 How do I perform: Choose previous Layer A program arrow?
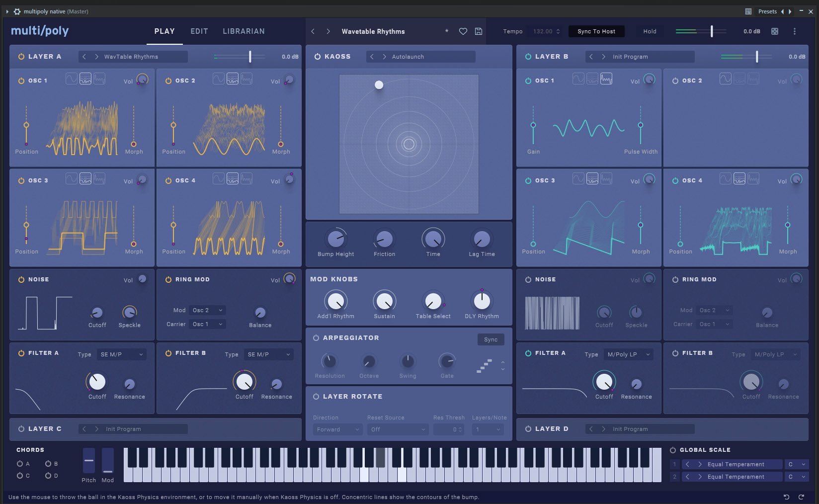pyautogui.click(x=84, y=57)
